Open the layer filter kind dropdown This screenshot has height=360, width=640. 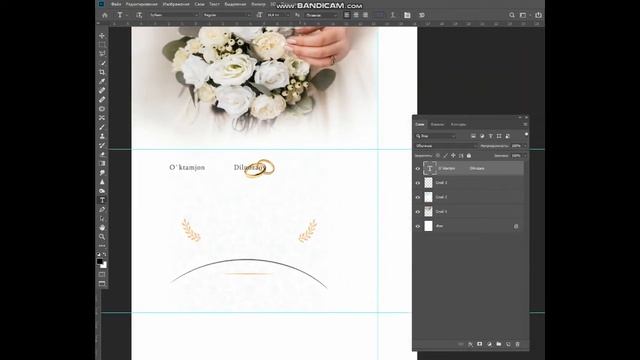coord(436,136)
